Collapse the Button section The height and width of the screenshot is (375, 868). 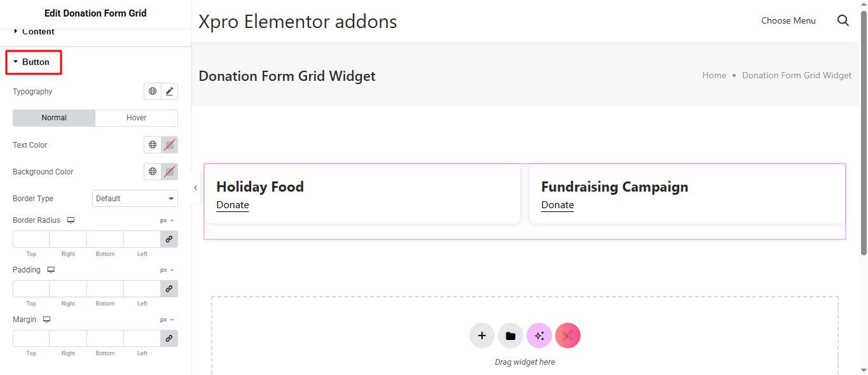35,62
